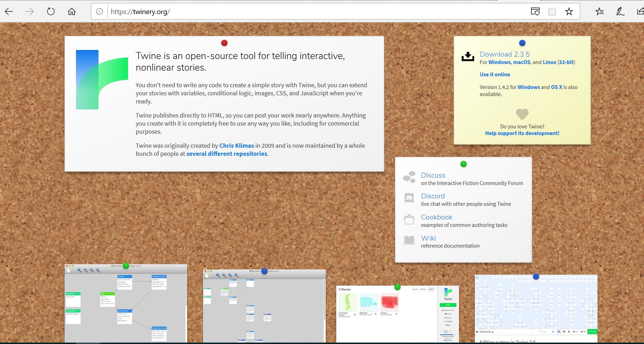The width and height of the screenshot is (644, 344).
Task: Refresh the twinery.org page
Action: [x=51, y=12]
